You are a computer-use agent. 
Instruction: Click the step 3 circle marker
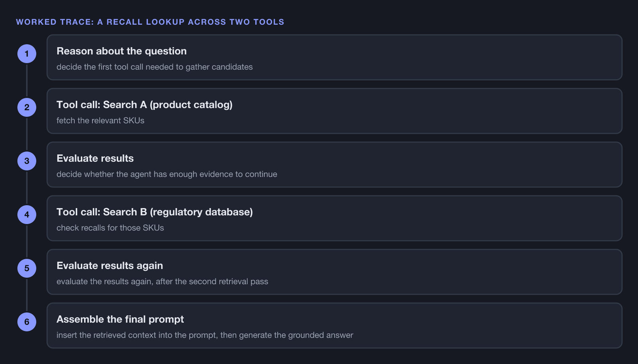[x=27, y=161]
